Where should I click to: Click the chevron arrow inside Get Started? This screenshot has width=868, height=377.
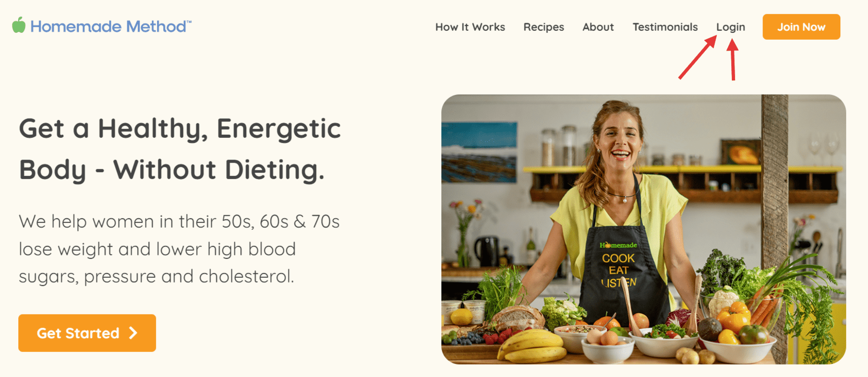click(133, 333)
